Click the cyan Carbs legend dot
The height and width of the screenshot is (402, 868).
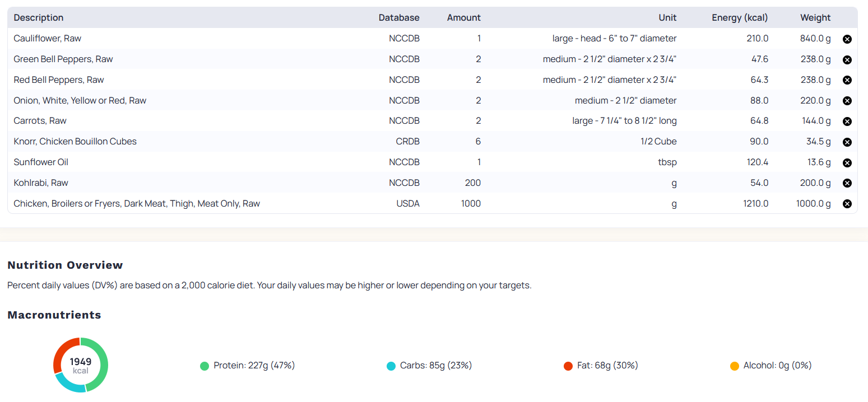(391, 366)
